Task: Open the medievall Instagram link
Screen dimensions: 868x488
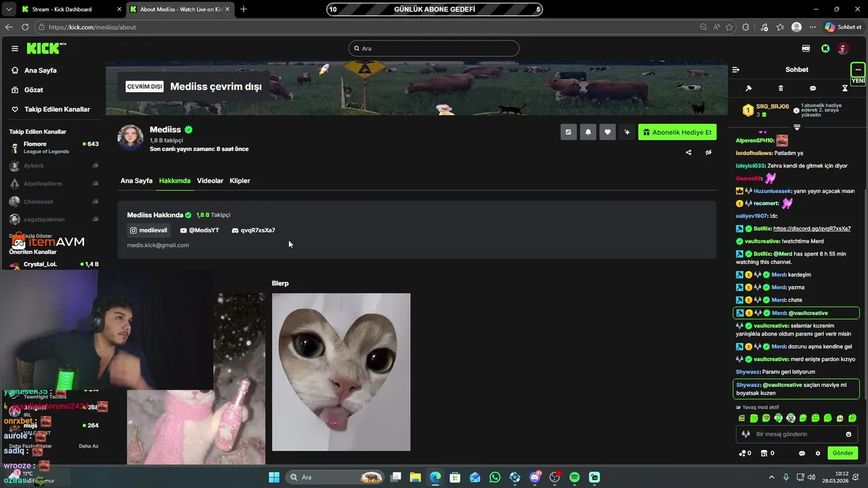Action: (x=149, y=230)
